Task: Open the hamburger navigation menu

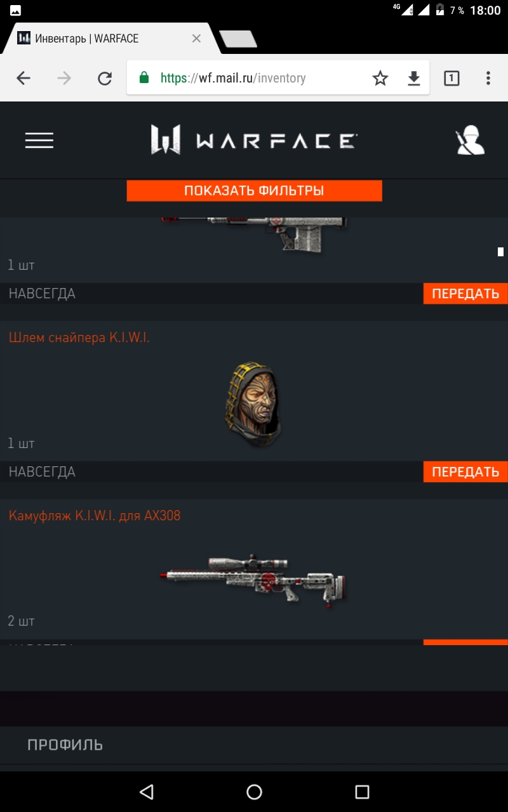Action: click(x=39, y=140)
